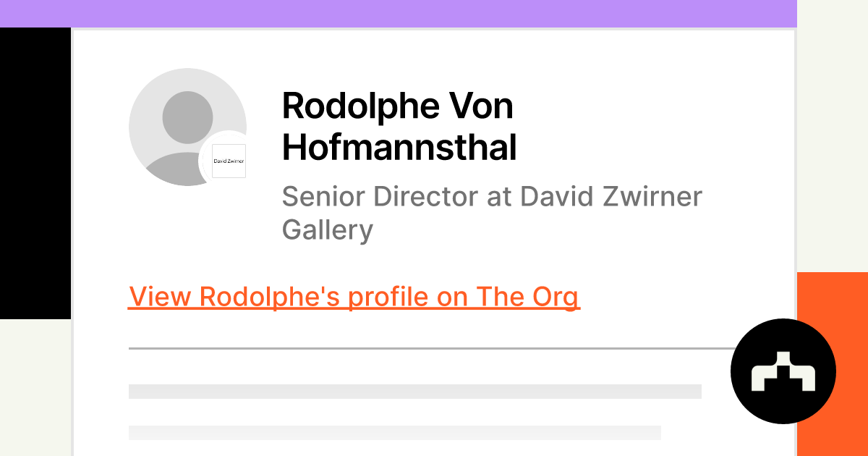Click the word "Hofmannsthal" in the heading

tap(399, 148)
